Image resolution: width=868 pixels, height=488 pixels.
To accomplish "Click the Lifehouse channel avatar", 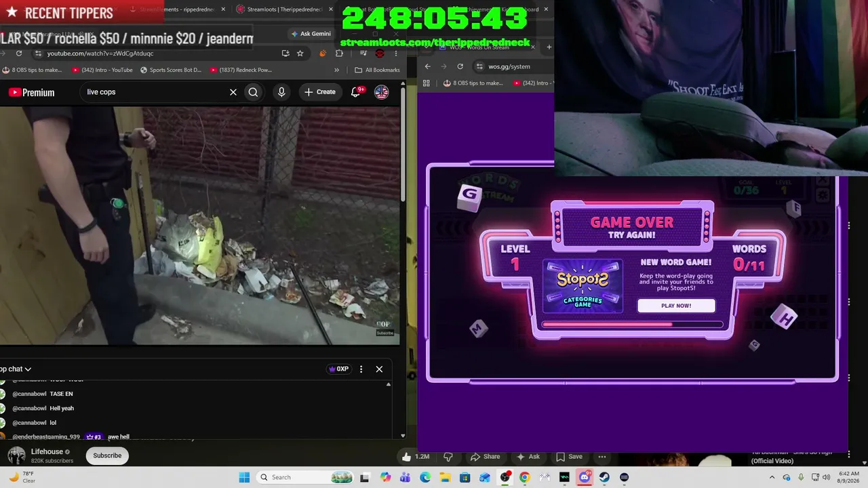I will [x=16, y=455].
